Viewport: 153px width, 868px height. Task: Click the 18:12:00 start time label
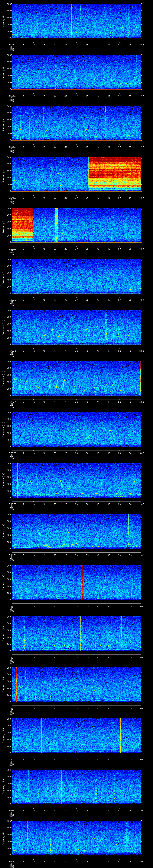(12, 606)
